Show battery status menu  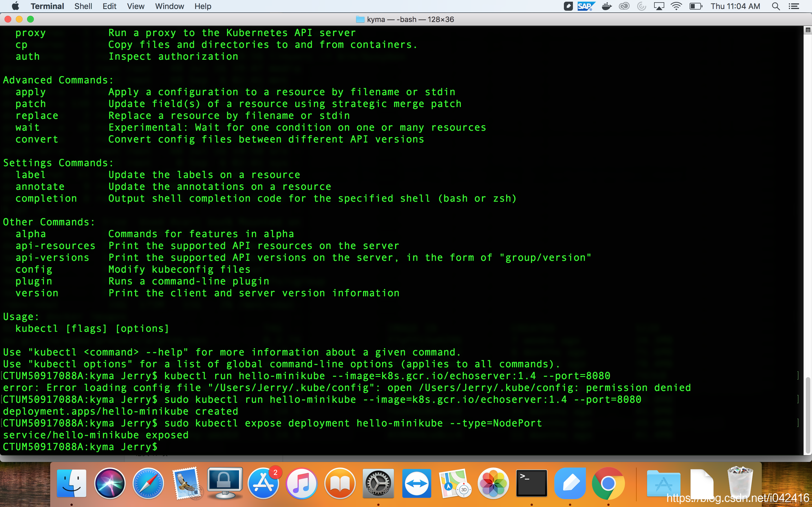tap(696, 6)
